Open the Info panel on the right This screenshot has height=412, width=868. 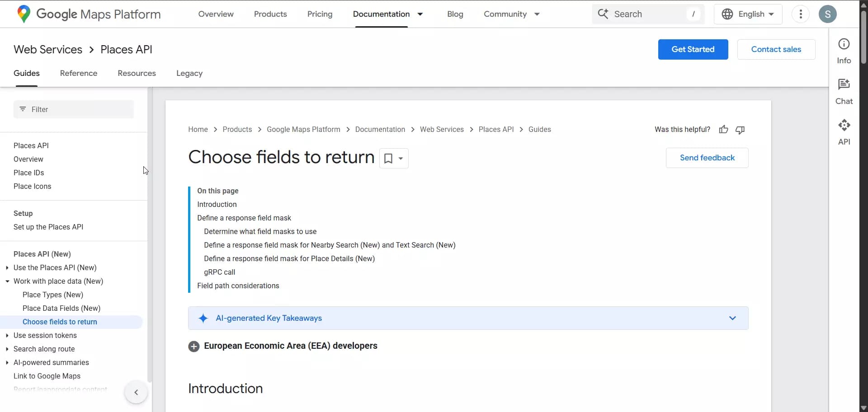click(x=844, y=50)
